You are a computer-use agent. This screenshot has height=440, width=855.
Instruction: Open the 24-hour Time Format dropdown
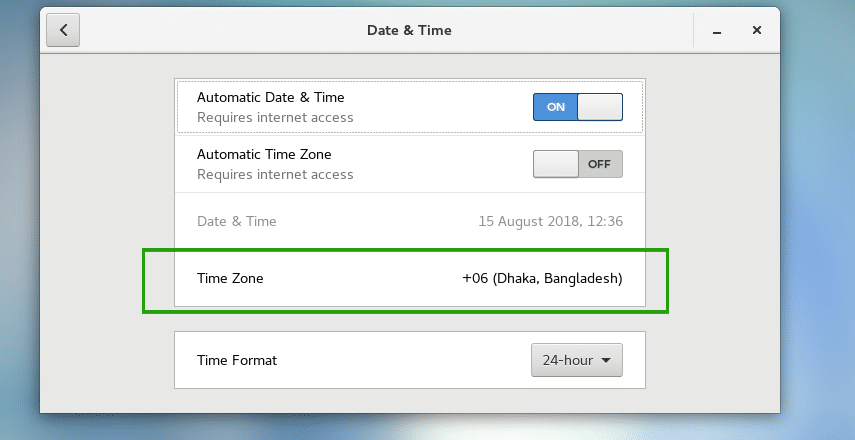pos(576,360)
